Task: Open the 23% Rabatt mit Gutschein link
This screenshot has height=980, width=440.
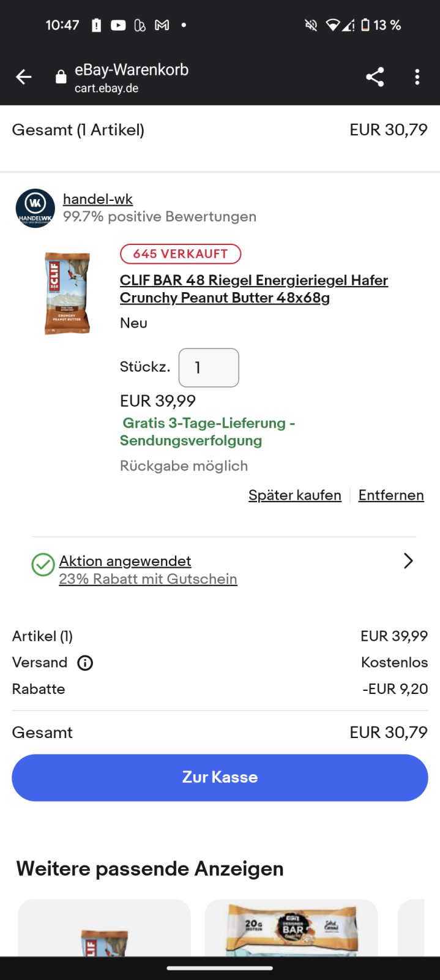Action: pos(148,579)
